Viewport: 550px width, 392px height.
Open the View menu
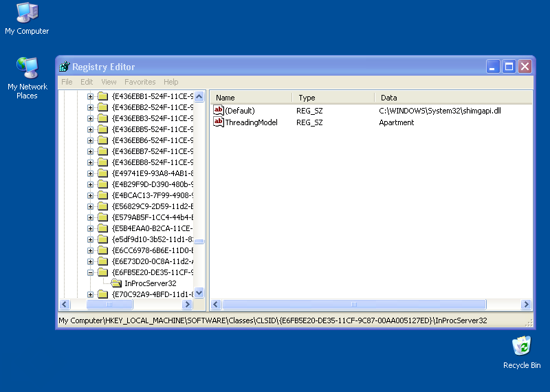(x=109, y=82)
